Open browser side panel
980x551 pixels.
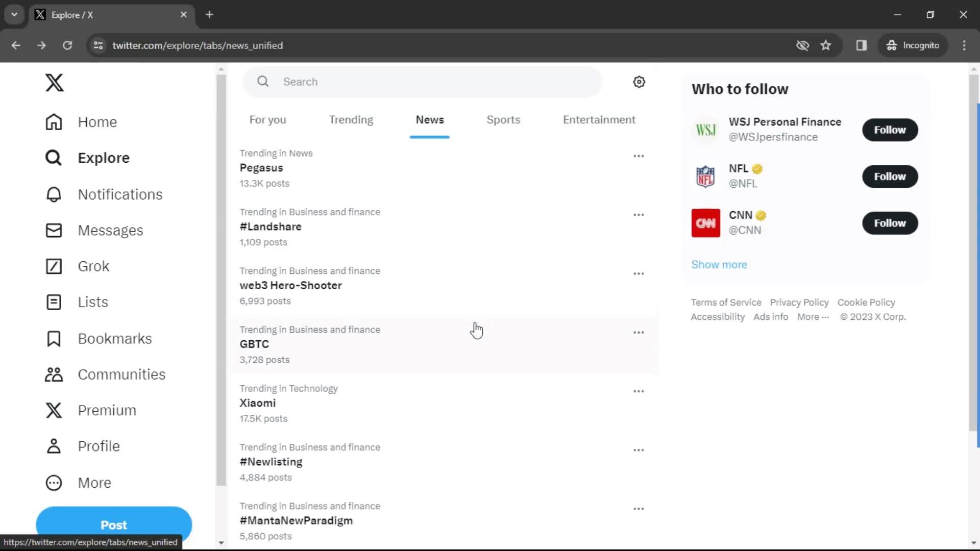(x=862, y=45)
